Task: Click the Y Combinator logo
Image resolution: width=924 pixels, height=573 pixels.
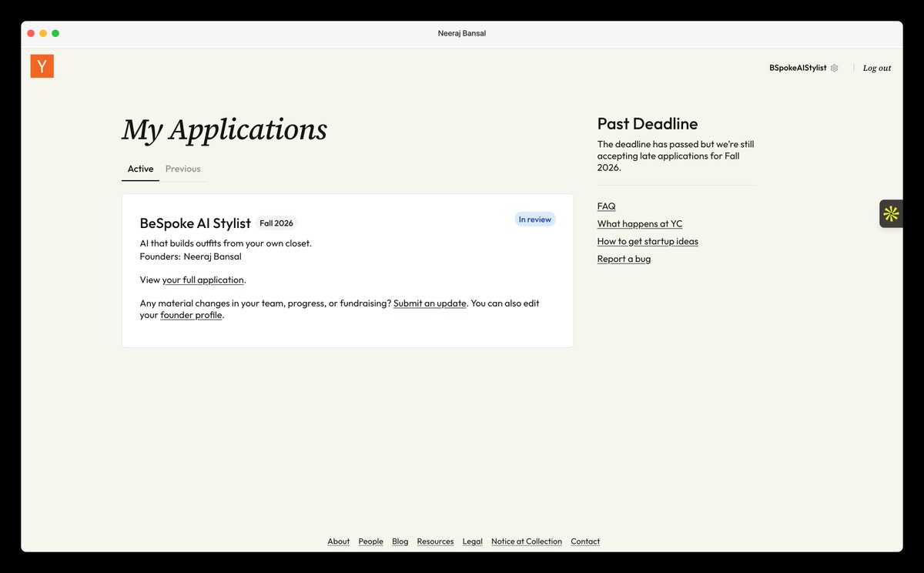Action: pos(42,66)
